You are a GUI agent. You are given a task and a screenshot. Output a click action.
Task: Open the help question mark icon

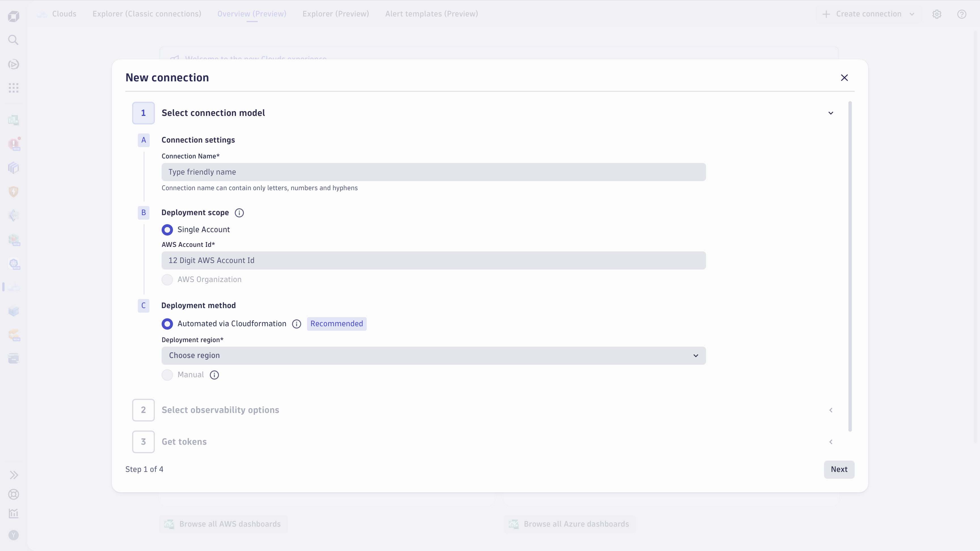tap(961, 14)
